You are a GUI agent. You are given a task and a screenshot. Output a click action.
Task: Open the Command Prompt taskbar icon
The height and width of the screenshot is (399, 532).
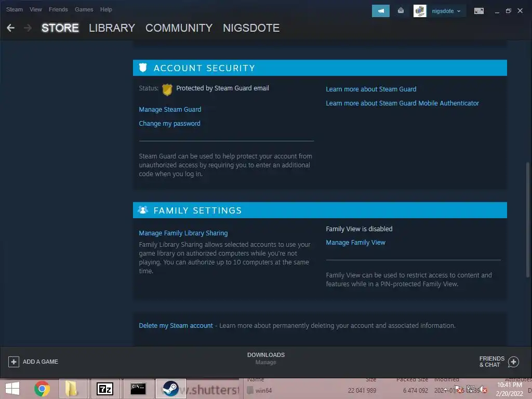pyautogui.click(x=138, y=389)
